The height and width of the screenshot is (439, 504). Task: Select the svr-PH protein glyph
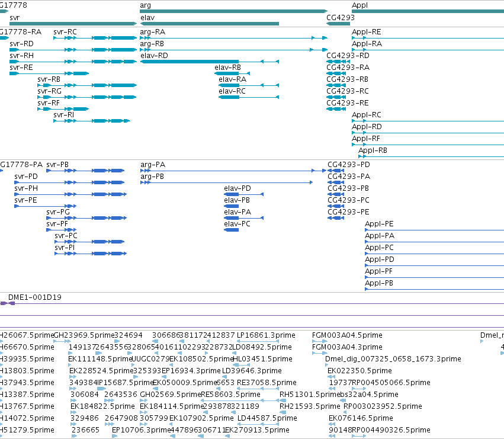coord(70,194)
